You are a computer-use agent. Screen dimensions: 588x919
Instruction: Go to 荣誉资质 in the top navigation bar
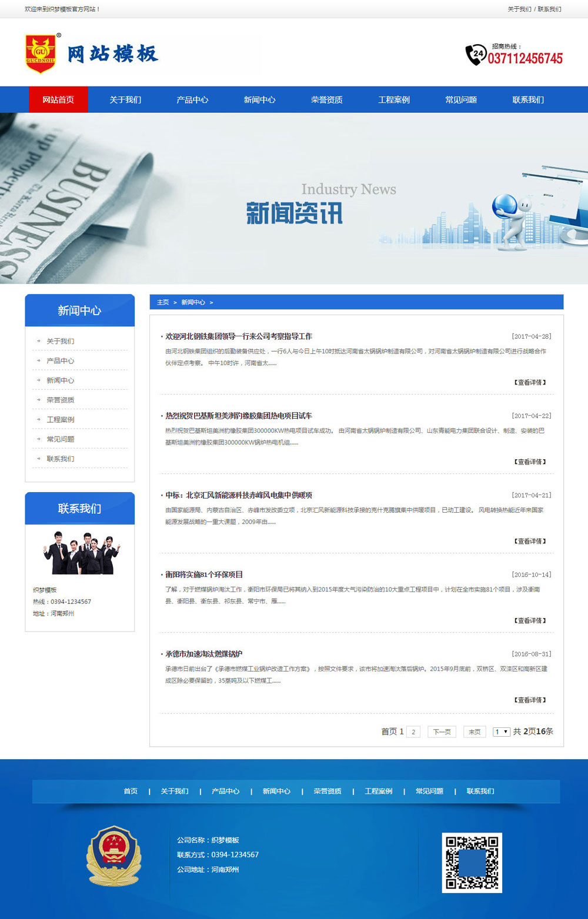[327, 99]
